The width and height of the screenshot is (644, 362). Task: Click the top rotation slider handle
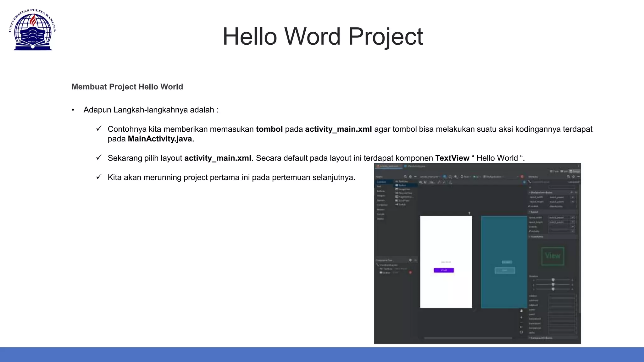coord(553,280)
